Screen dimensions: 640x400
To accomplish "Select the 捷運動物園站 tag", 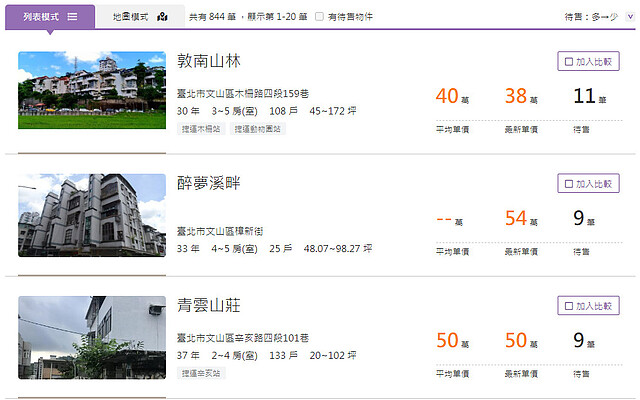I will (258, 129).
